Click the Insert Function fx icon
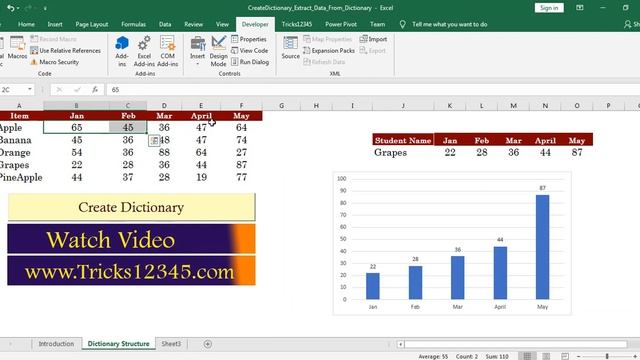The width and height of the screenshot is (640, 360). tap(95, 90)
